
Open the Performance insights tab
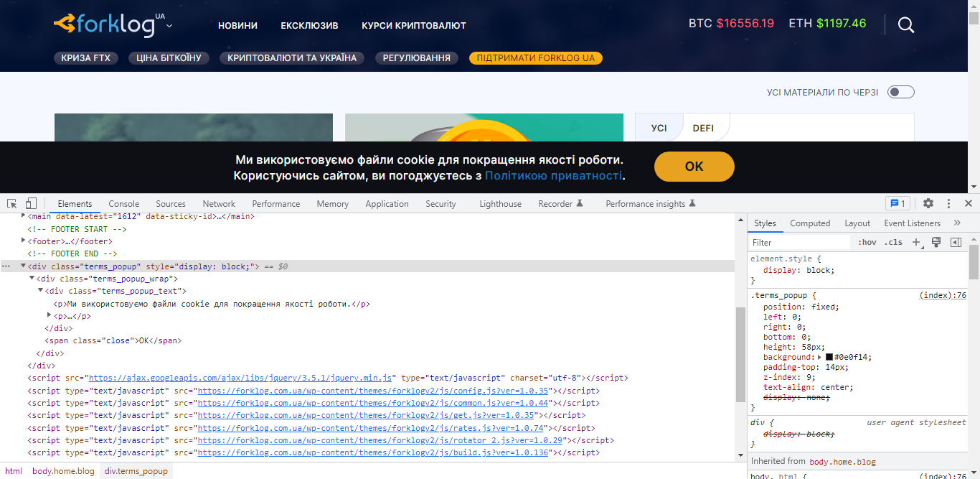coord(651,204)
